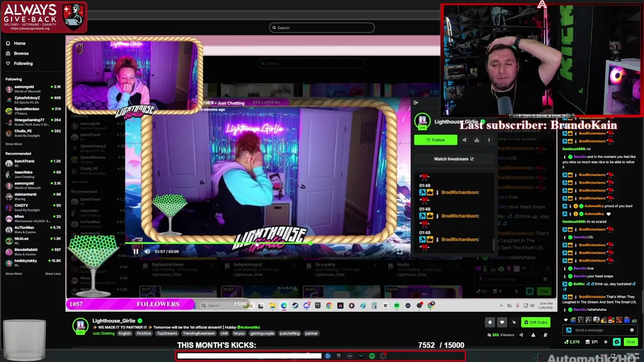Expand Recommended list with Show More
The height and width of the screenshot is (362, 644).
(x=14, y=274)
